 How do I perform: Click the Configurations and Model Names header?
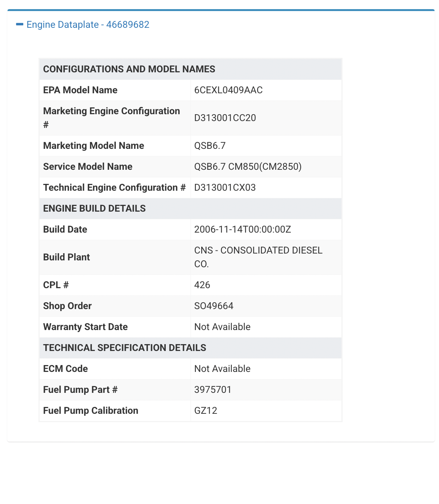pos(129,69)
